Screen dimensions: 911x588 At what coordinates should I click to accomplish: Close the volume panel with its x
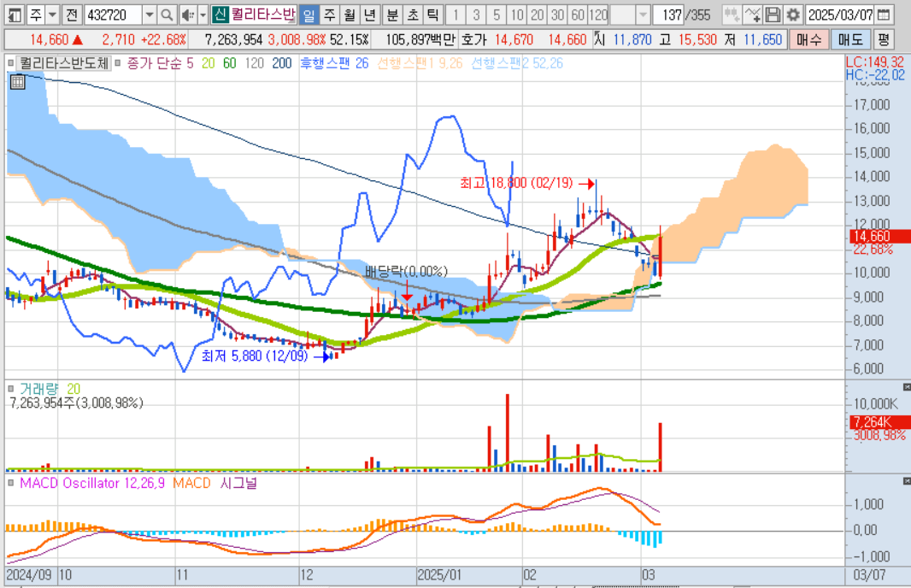pyautogui.click(x=907, y=387)
